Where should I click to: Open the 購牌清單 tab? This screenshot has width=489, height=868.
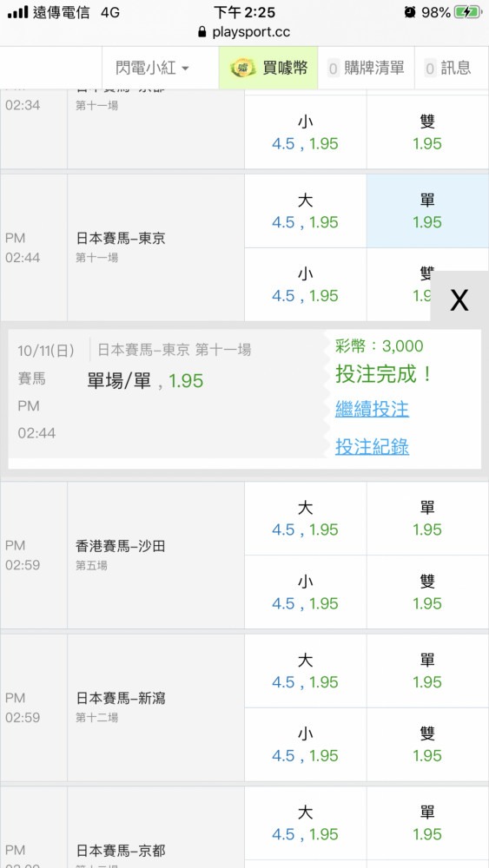(366, 68)
